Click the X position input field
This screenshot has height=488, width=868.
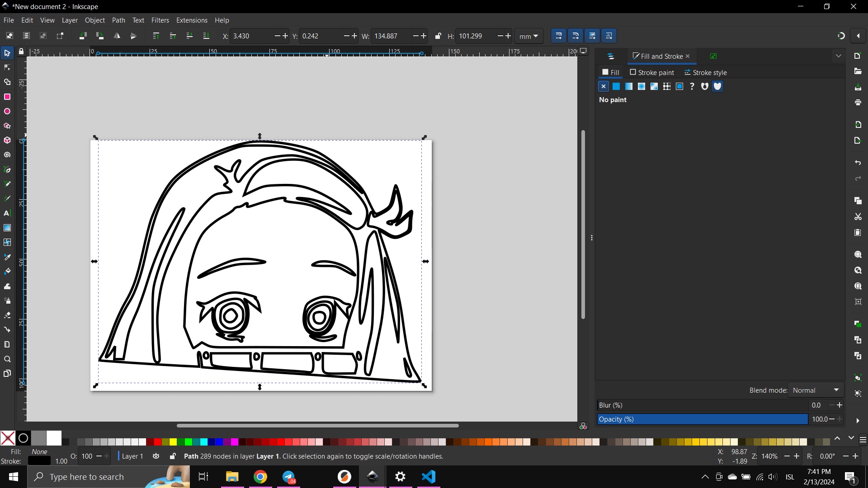click(x=251, y=36)
